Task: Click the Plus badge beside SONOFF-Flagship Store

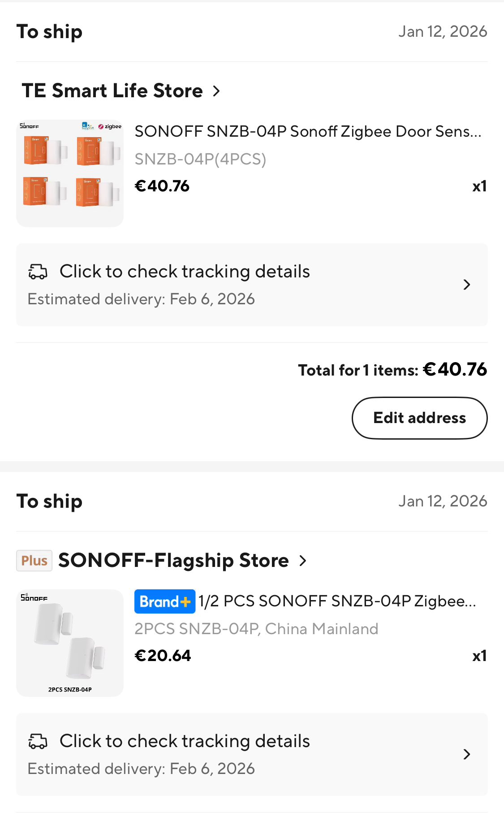Action: click(34, 561)
